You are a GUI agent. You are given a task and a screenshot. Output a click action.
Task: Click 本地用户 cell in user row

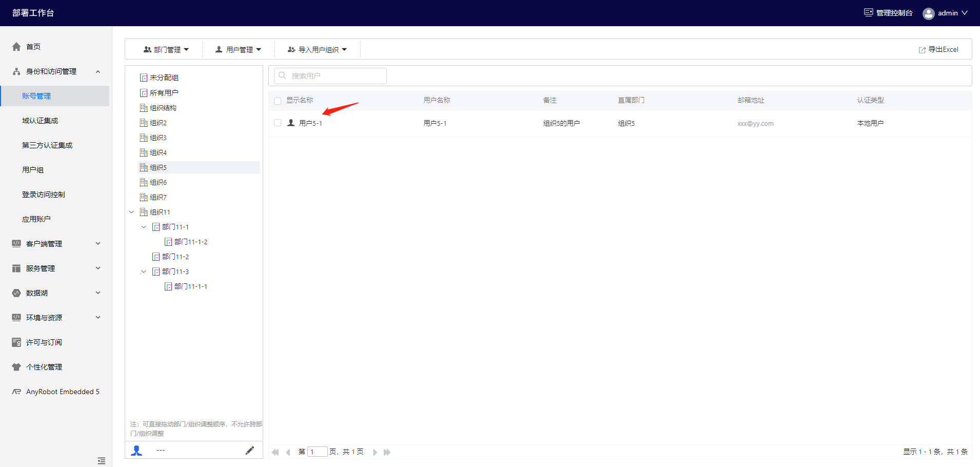click(870, 123)
